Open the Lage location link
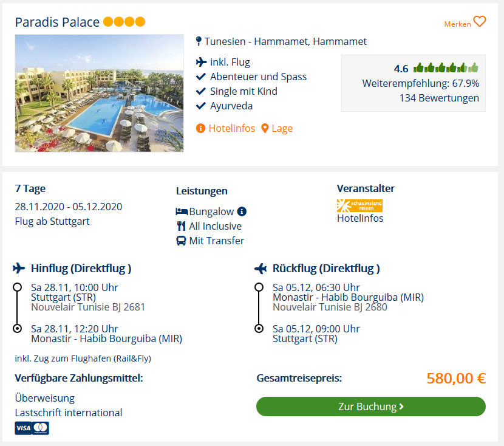Screen dimensions: 504x446 coord(282,128)
